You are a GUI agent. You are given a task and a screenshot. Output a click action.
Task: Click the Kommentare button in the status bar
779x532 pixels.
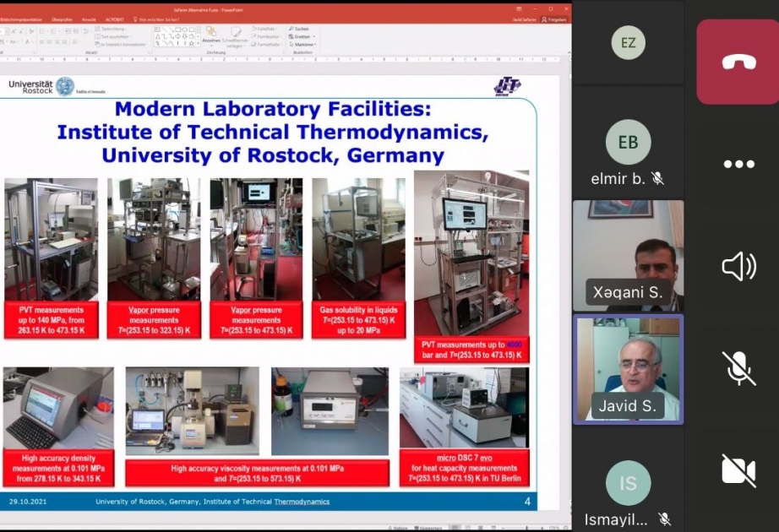pos(428,528)
